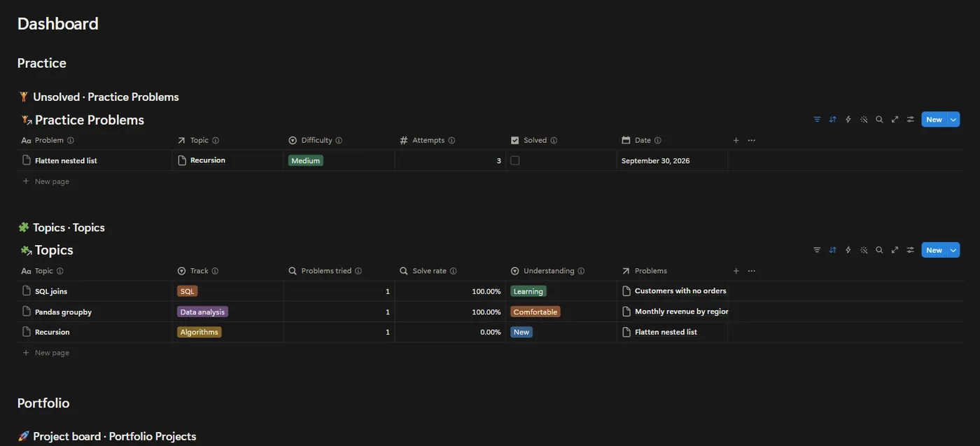Open dropdown arrow beside Practice Problems New button

click(953, 120)
